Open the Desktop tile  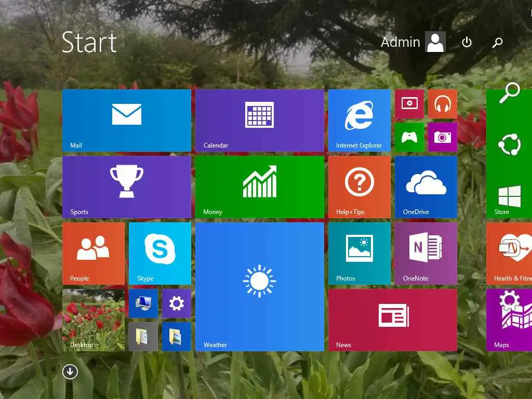pos(94,320)
